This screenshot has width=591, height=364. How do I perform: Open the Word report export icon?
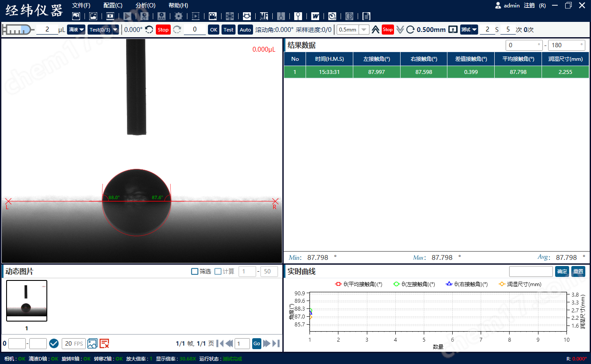click(315, 16)
